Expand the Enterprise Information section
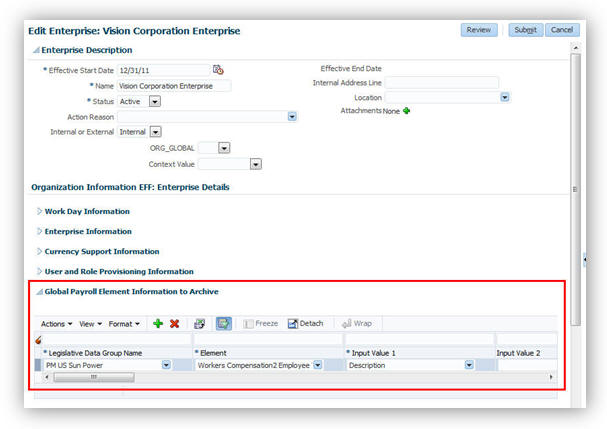Image resolution: width=607 pixels, height=429 pixels. 39,232
